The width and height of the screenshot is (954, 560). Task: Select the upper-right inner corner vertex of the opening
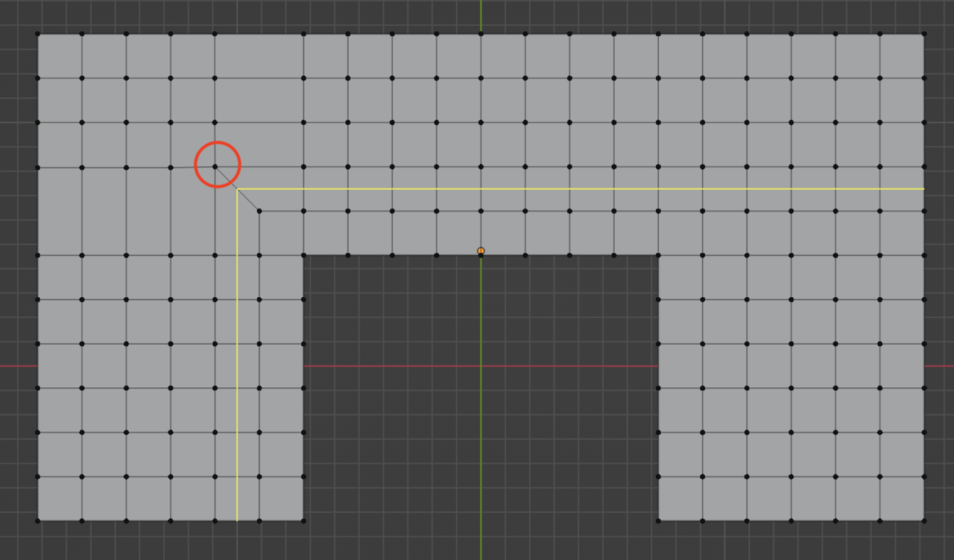(658, 255)
